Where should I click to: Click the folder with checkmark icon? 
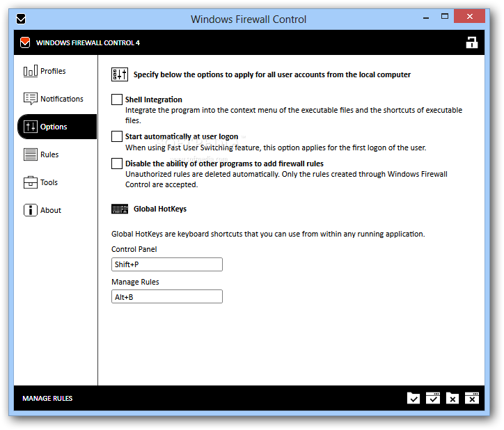tap(414, 398)
